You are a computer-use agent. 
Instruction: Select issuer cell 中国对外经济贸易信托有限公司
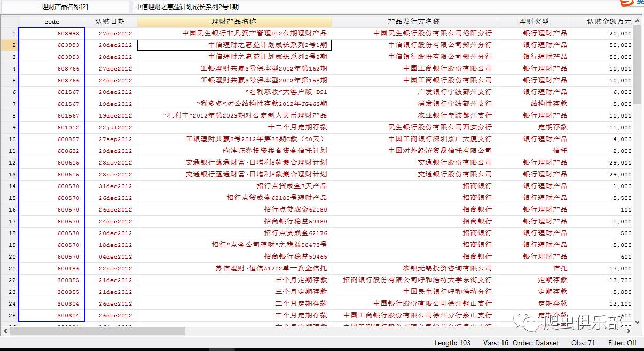point(414,151)
